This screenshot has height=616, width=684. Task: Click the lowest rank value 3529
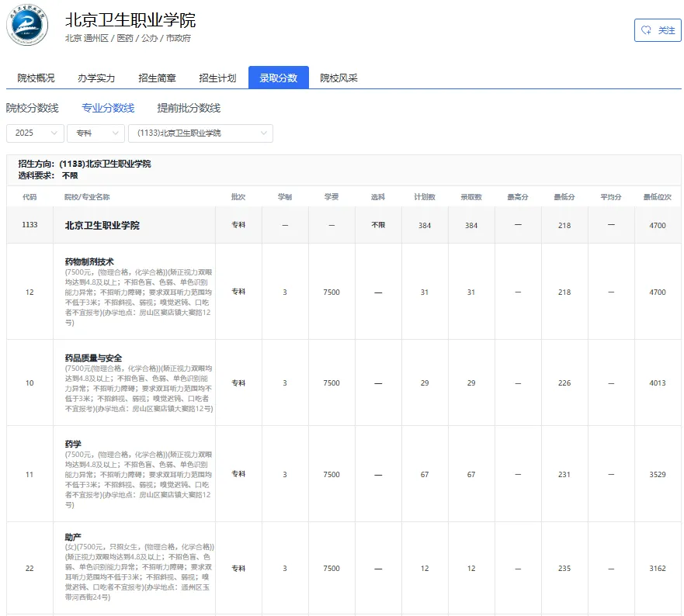click(x=658, y=474)
